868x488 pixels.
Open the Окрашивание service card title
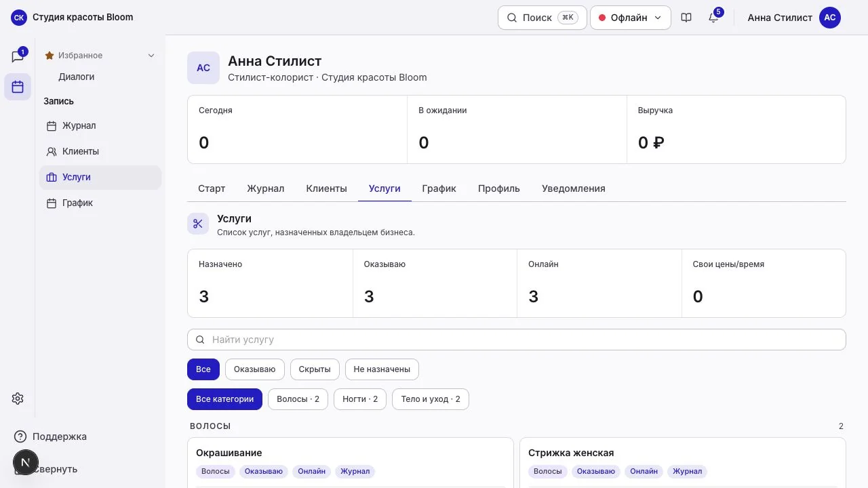tap(229, 453)
